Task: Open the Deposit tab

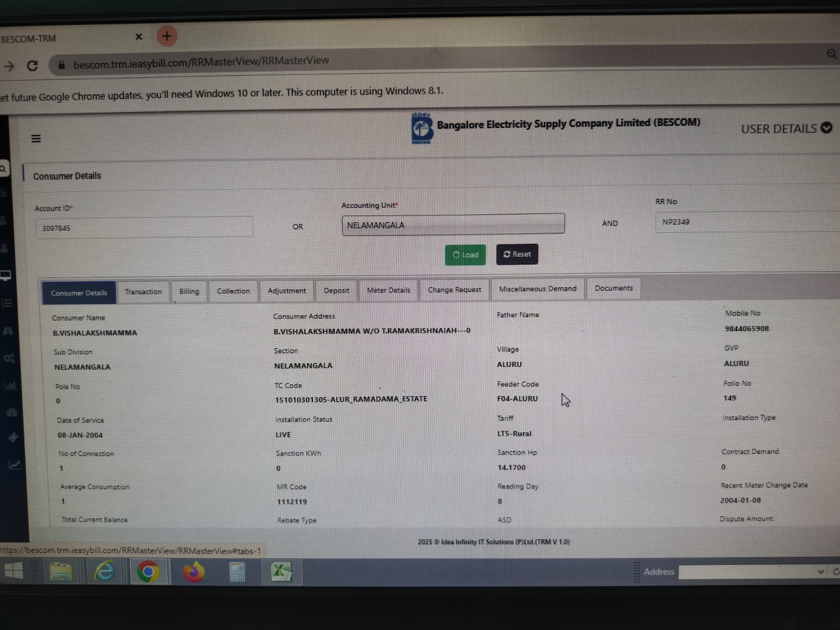Action: tap(337, 290)
